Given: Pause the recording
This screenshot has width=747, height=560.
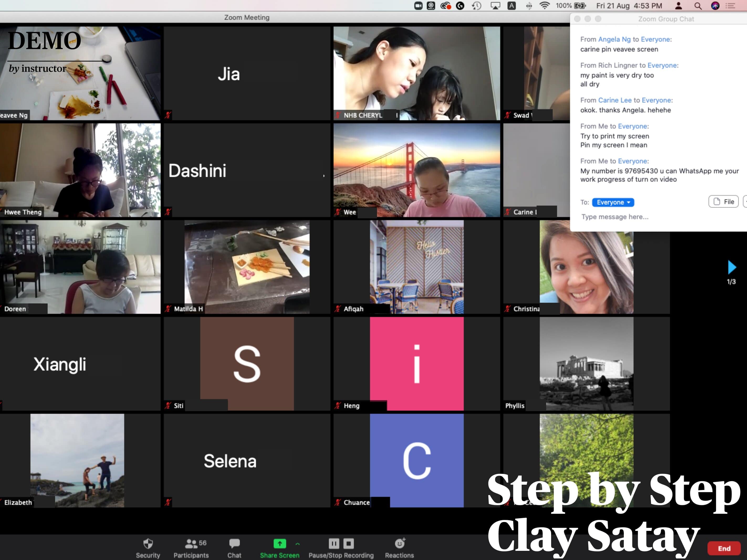Looking at the screenshot, I should click(x=334, y=543).
